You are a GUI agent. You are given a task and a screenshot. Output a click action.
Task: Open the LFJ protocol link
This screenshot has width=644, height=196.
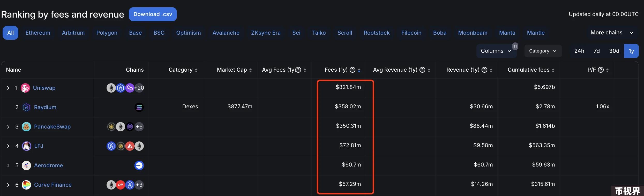(x=39, y=146)
